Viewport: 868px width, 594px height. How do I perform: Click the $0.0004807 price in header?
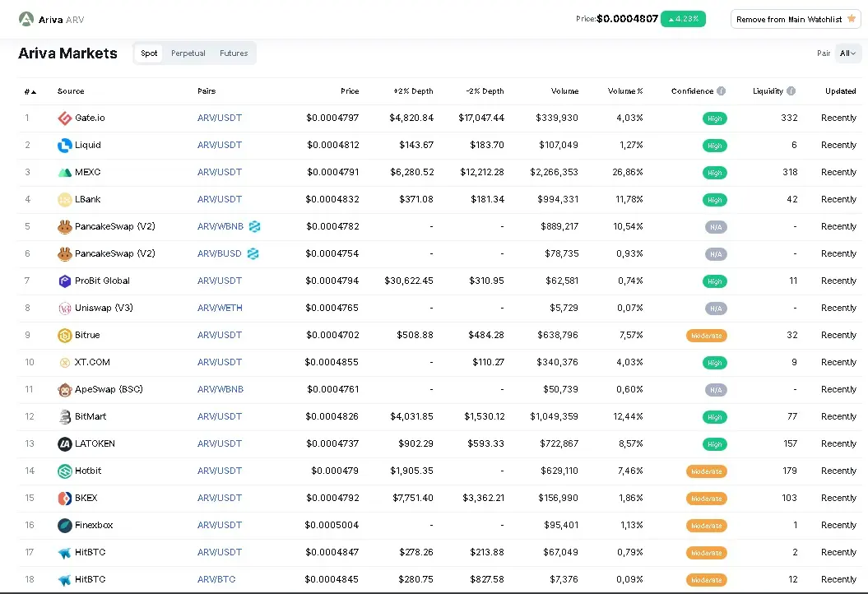627,19
